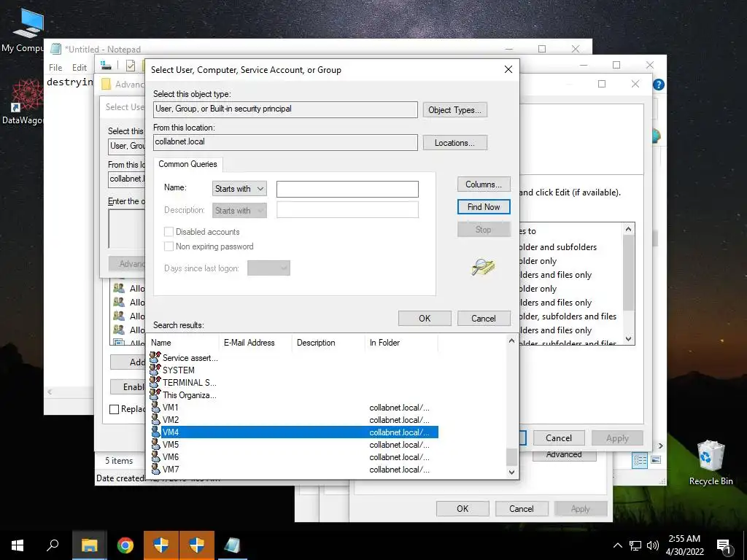Click OK in the bottom Properties dialog

tap(462, 508)
